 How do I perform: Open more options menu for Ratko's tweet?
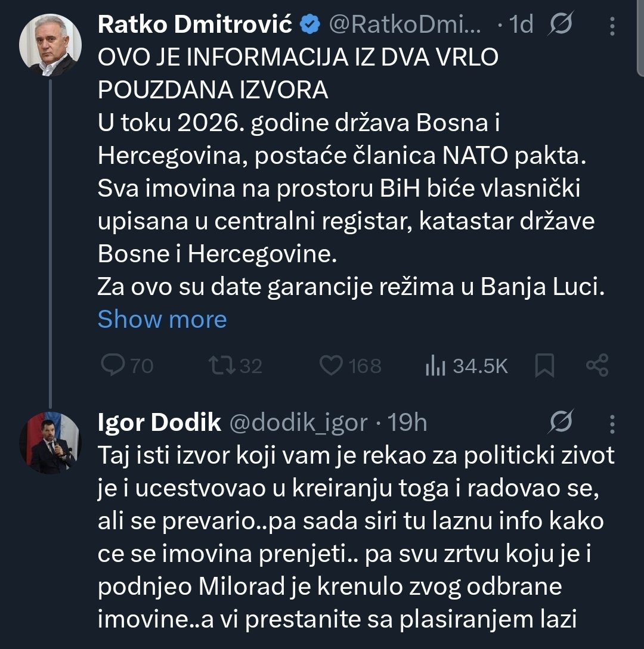(x=611, y=26)
